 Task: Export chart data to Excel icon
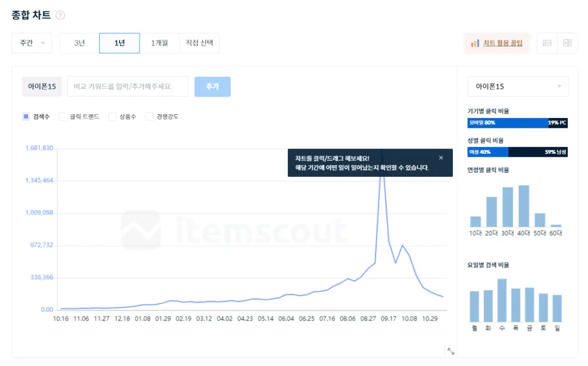click(567, 43)
